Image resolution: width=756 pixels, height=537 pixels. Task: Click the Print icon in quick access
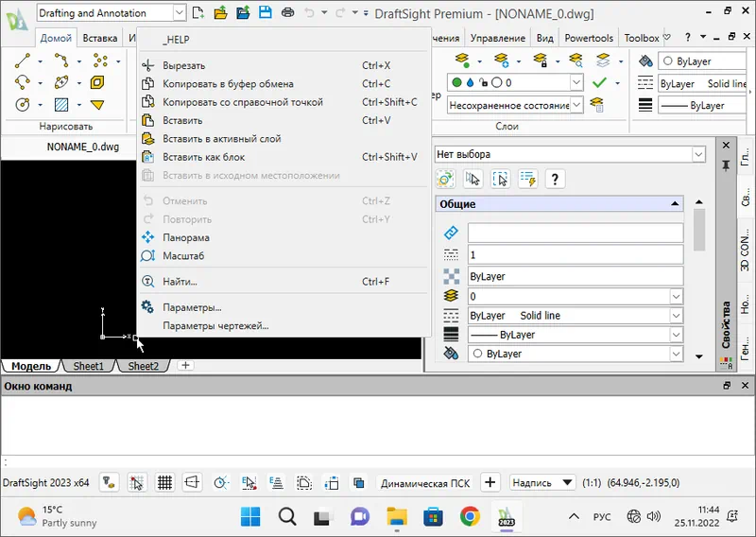288,12
